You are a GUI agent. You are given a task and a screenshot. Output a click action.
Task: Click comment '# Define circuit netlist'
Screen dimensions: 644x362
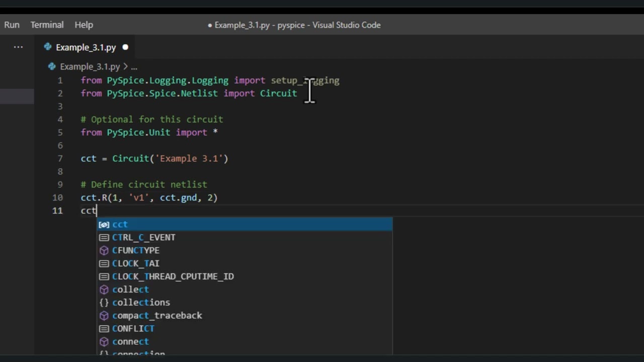pyautogui.click(x=144, y=185)
